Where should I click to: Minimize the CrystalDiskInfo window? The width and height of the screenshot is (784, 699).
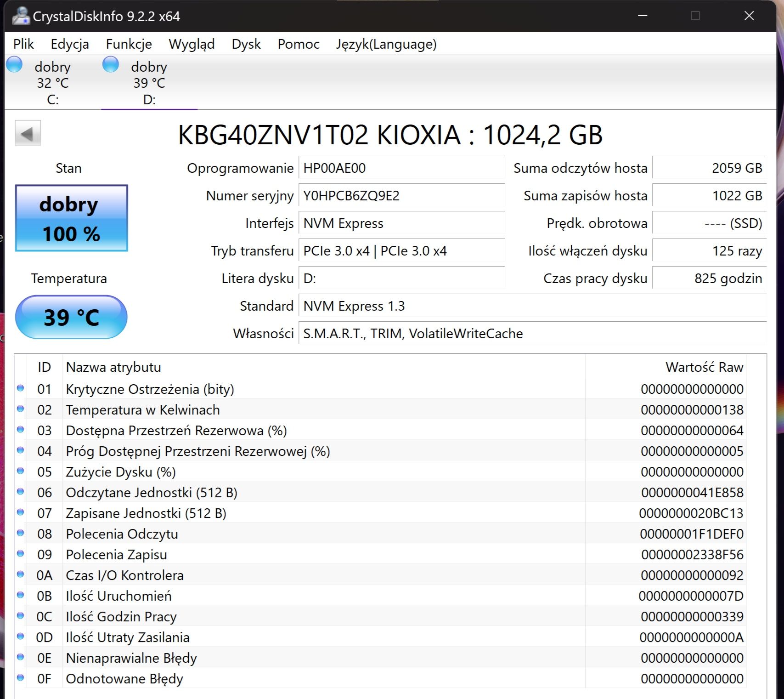[643, 16]
